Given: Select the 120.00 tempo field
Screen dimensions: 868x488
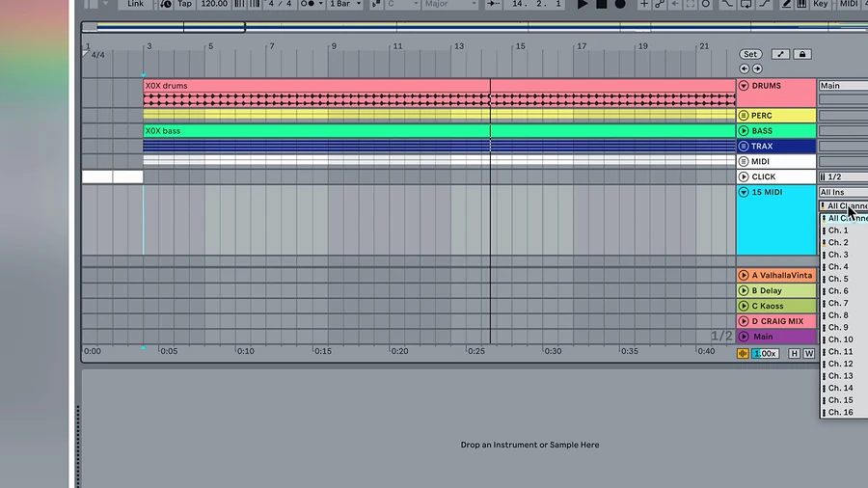Looking at the screenshot, I should point(214,4).
